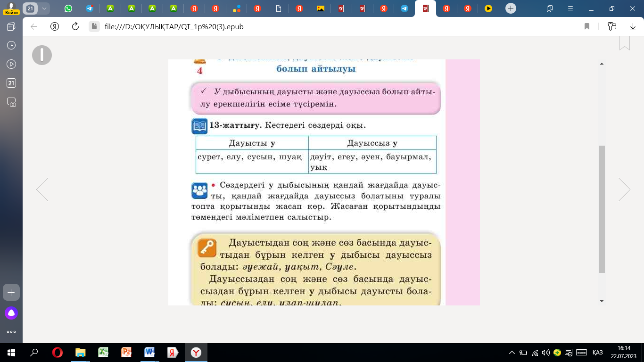
Task: Click the Войти profile avatar
Action: [10, 8]
